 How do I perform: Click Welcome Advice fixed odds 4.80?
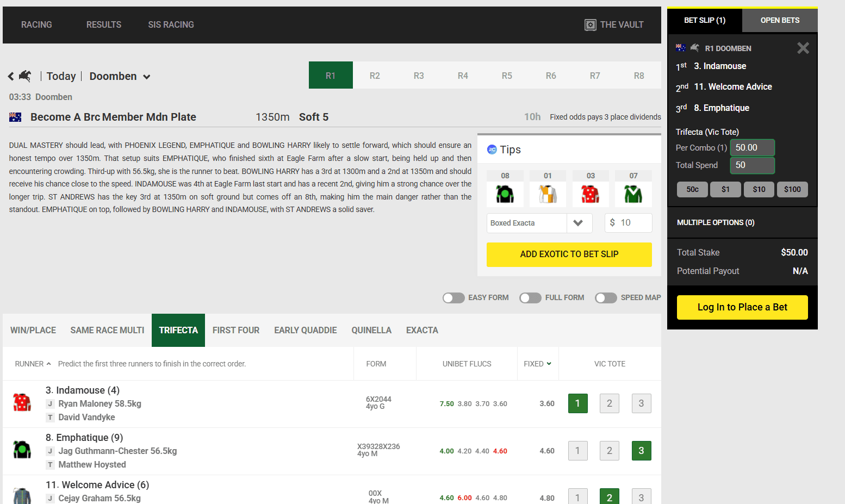(x=547, y=498)
